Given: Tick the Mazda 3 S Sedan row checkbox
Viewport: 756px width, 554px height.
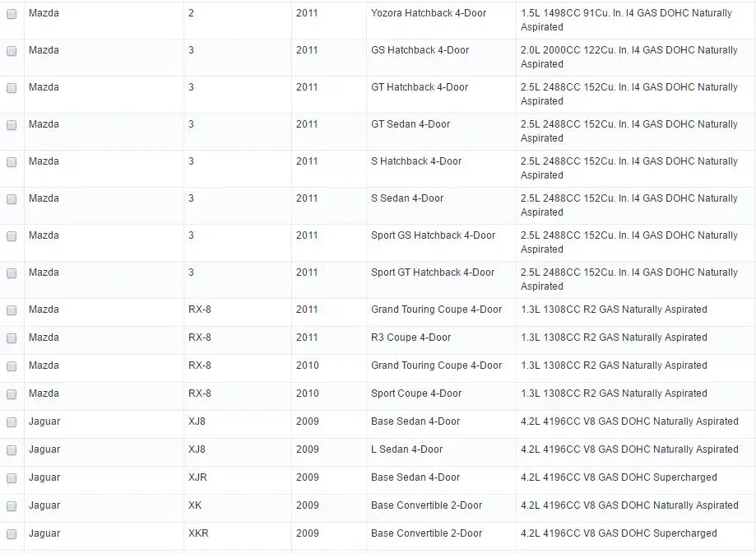Looking at the screenshot, I should 12,199.
